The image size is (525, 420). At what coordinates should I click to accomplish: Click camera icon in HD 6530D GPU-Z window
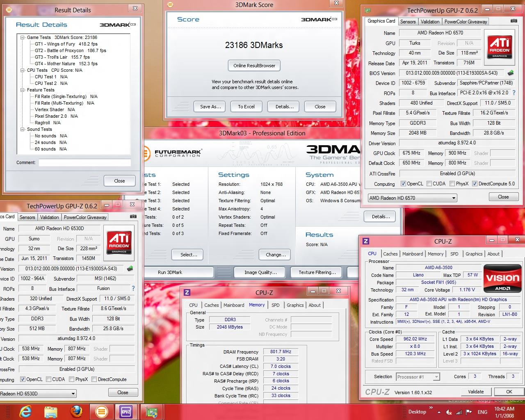pos(133,217)
